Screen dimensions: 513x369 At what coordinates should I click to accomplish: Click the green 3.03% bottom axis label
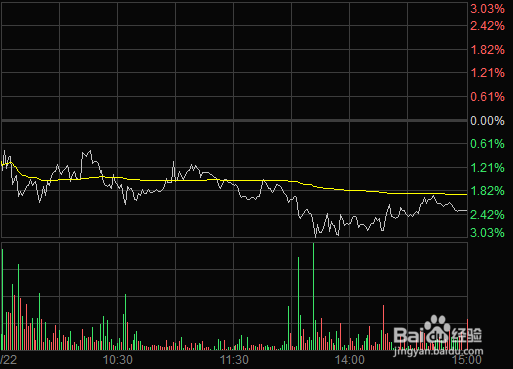[487, 233]
